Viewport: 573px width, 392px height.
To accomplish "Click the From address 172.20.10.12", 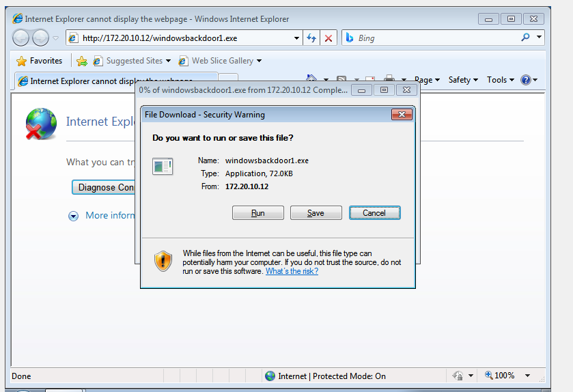I will point(247,186).
